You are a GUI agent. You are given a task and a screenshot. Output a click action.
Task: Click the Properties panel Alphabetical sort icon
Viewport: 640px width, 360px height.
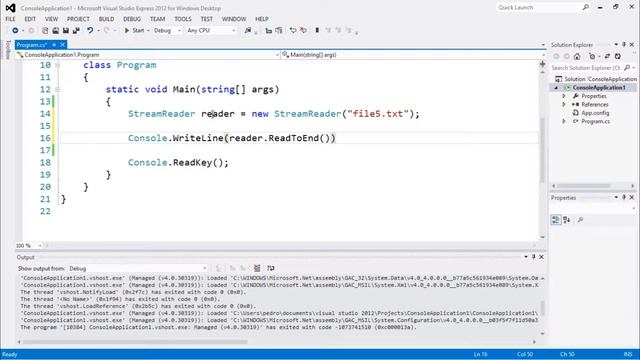click(567, 220)
